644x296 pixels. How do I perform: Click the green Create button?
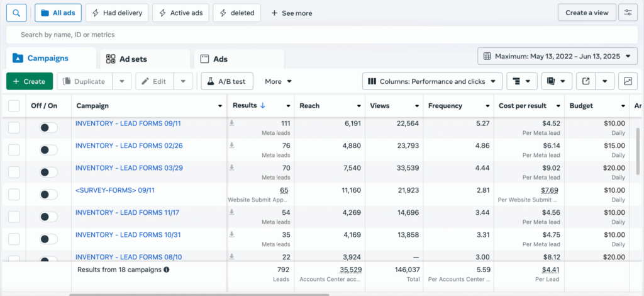pyautogui.click(x=29, y=81)
